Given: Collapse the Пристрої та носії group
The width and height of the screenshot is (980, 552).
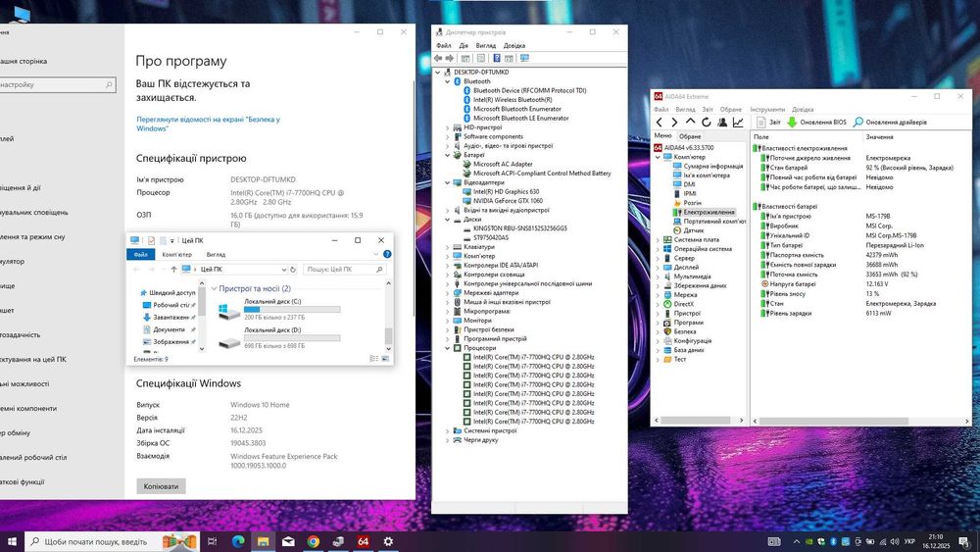Looking at the screenshot, I should tap(215, 289).
